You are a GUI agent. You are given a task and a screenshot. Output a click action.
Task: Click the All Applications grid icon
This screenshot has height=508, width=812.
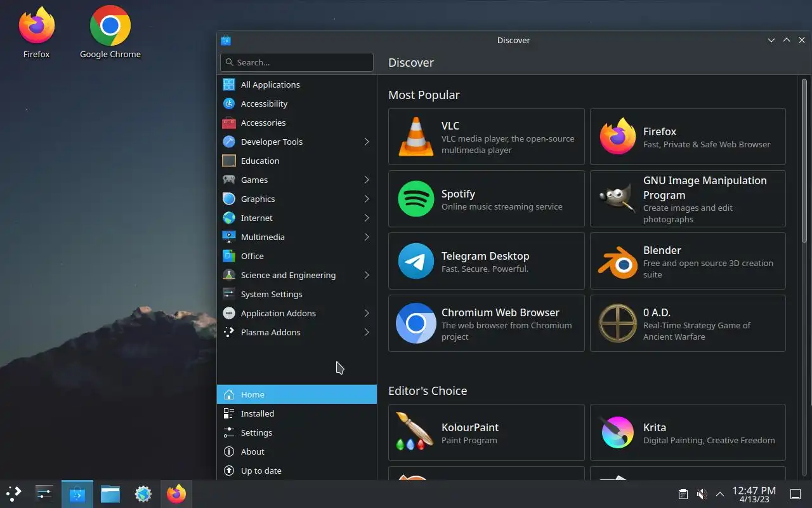(229, 84)
